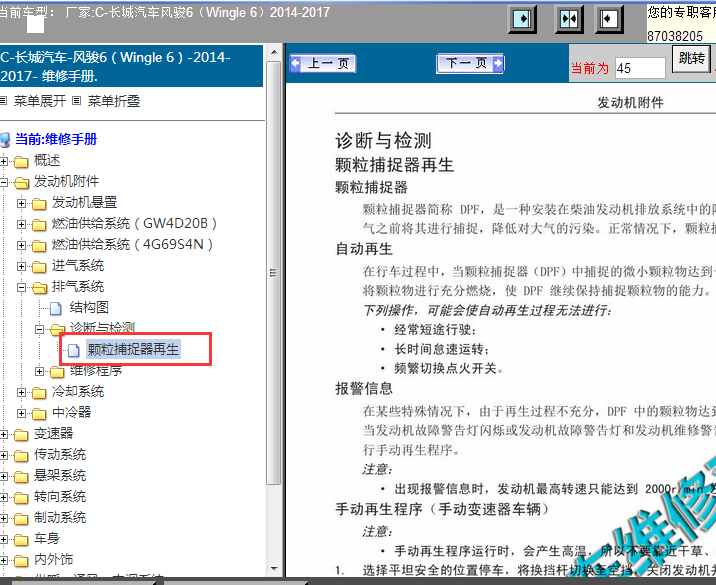Select the 制动系统 tree label
Screen dimensions: 716x585
[60, 517]
